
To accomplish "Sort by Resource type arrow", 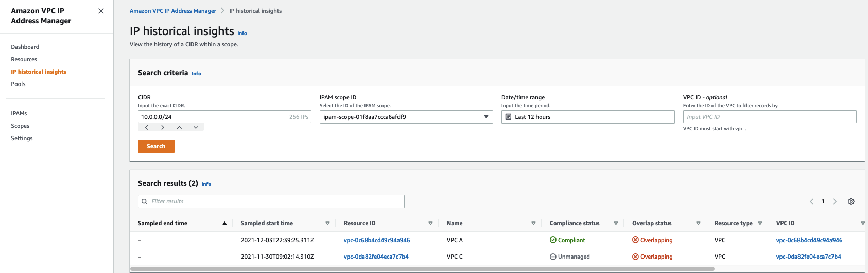I will click(x=760, y=223).
